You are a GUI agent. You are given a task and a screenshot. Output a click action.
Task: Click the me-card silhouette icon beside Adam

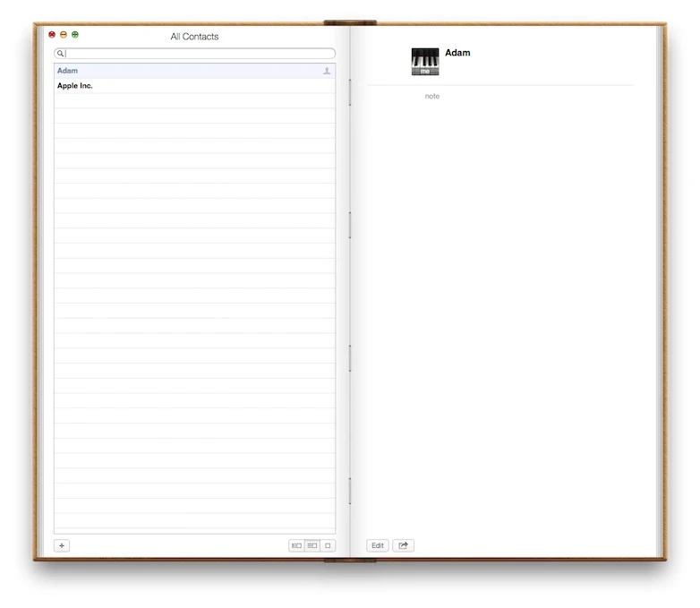(x=327, y=71)
